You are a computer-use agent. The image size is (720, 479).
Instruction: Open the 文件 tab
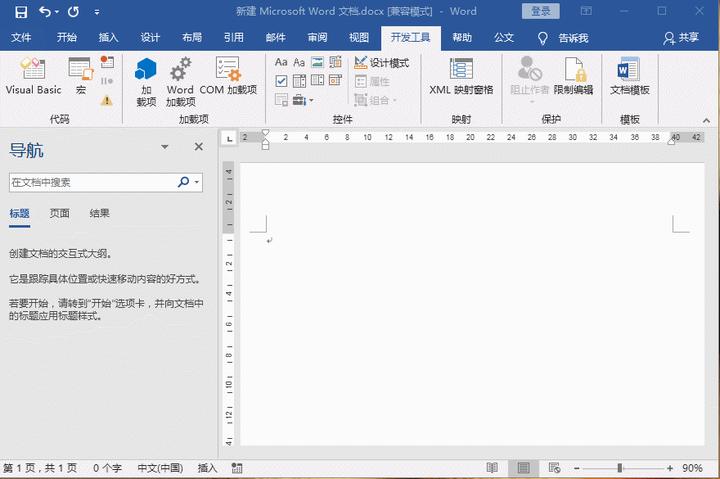21,38
